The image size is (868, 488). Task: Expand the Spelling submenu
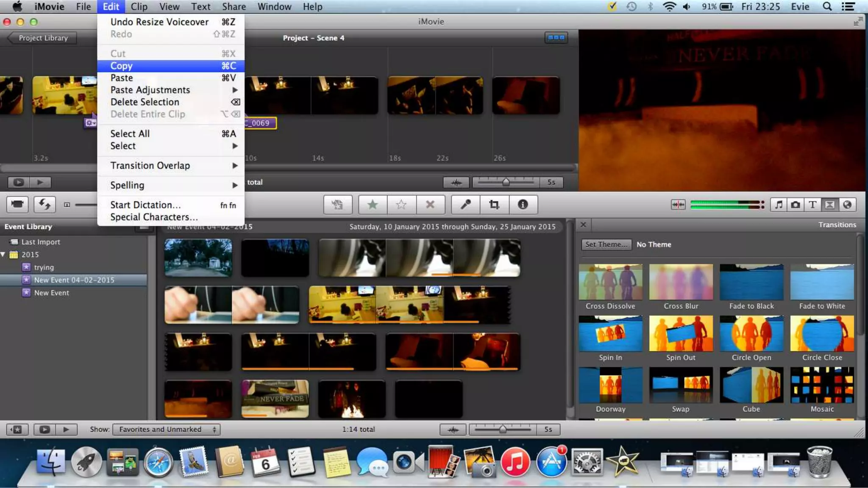[171, 185]
